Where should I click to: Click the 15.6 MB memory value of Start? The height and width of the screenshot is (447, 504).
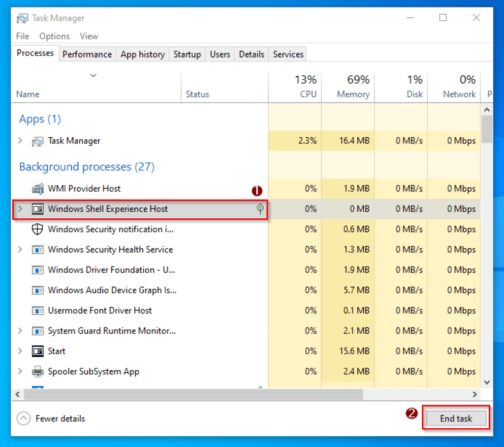[354, 351]
